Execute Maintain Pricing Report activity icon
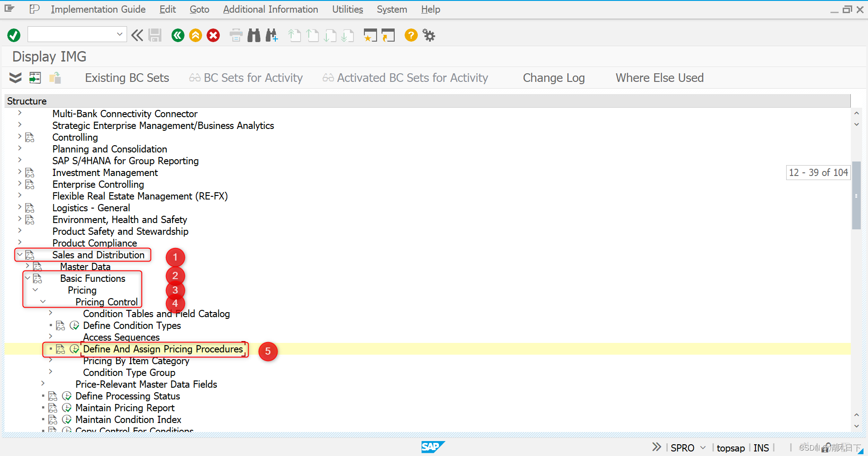 (67, 408)
